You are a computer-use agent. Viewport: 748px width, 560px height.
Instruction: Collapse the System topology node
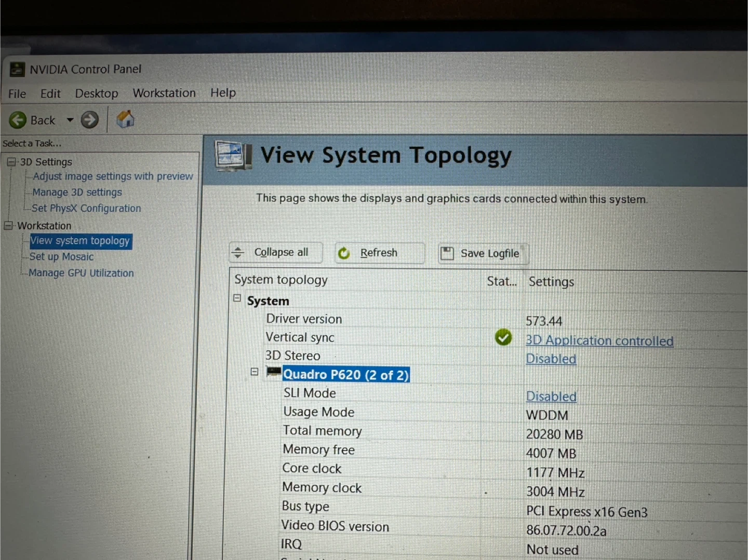(237, 298)
